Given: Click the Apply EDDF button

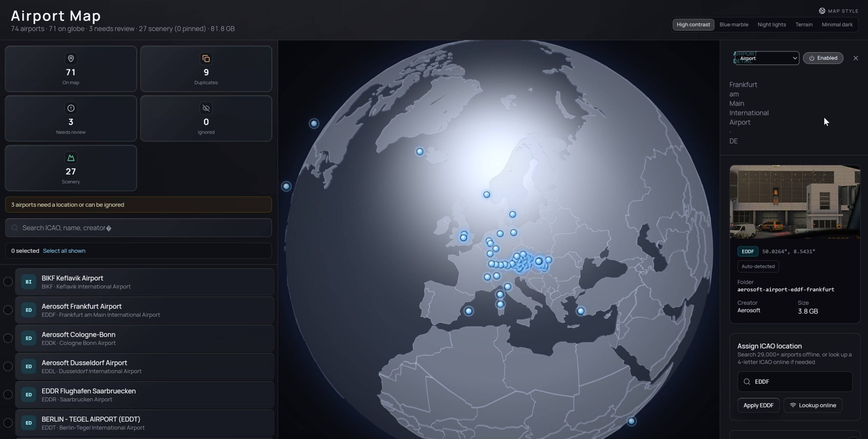Looking at the screenshot, I should point(758,405).
